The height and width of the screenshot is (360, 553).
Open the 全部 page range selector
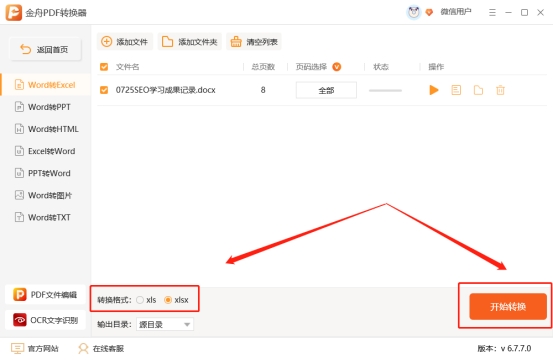point(326,90)
